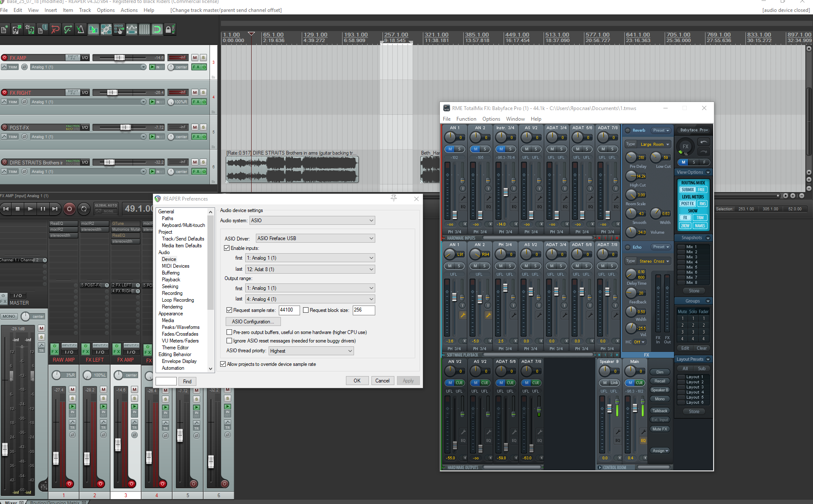Open TotalMix Function menu
Image resolution: width=813 pixels, height=504 pixels.
coord(466,119)
